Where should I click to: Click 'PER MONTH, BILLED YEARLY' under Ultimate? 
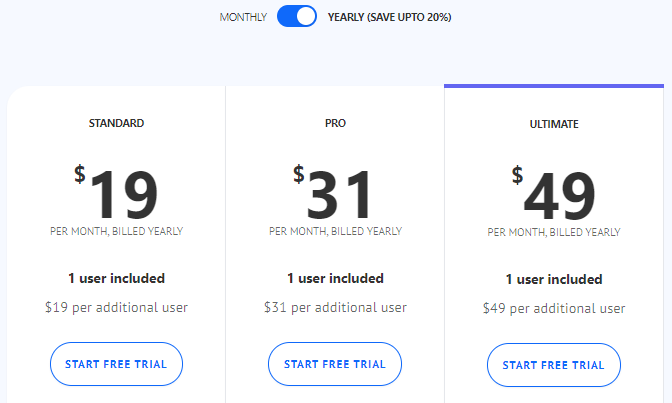coord(554,232)
